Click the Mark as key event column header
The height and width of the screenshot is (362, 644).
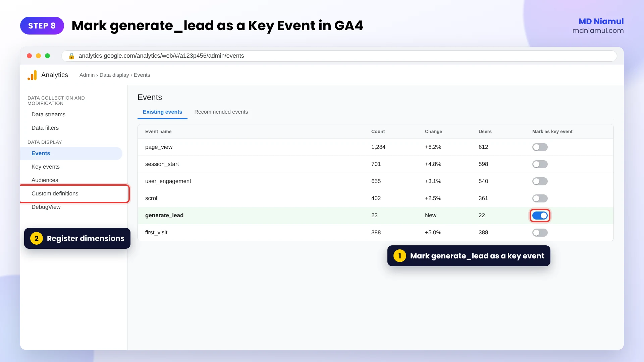(x=552, y=132)
